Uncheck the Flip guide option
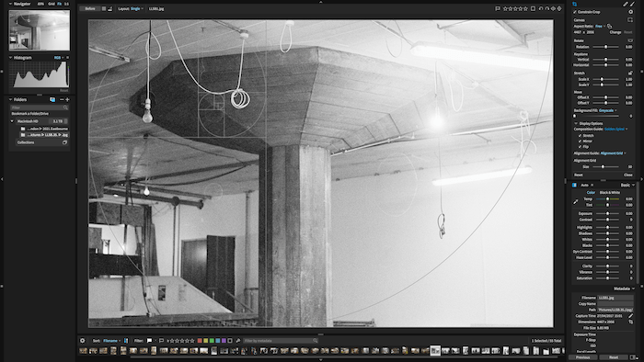Screen dimensions: 644x362 click(580, 146)
